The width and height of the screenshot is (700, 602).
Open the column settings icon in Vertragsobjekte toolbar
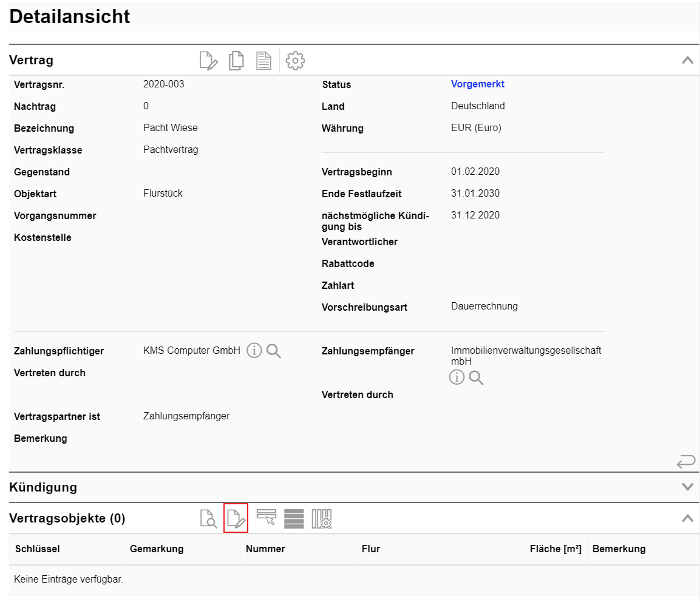point(322,519)
